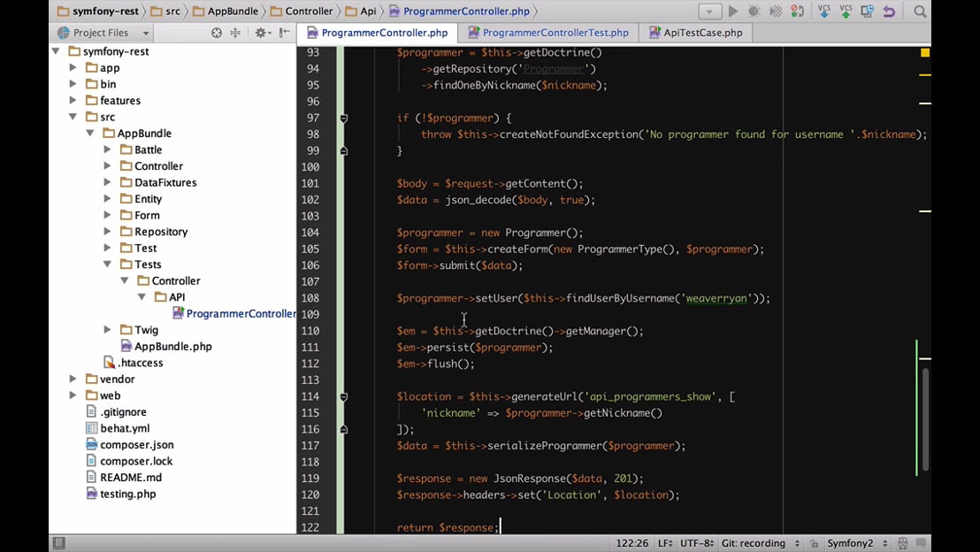
Task: Select AppBundle.php file
Action: pyautogui.click(x=166, y=347)
